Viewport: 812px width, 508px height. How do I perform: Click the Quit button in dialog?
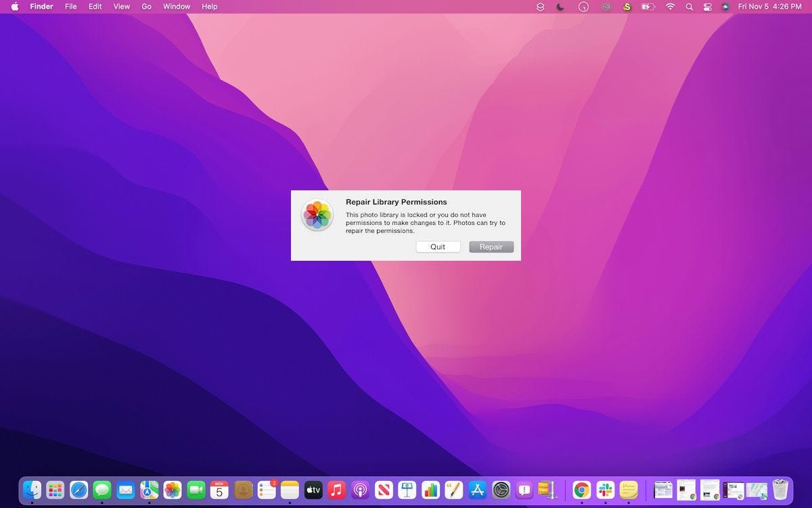point(438,247)
